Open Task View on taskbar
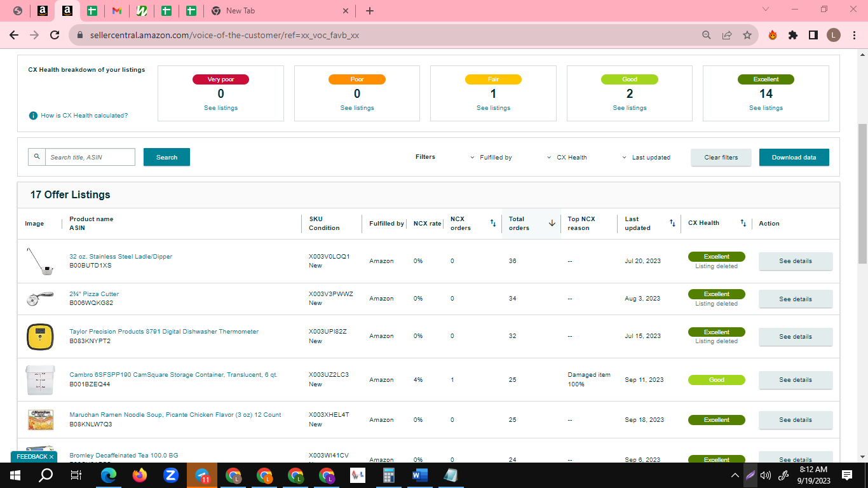Screen dimensions: 868x488 [x=76, y=475]
